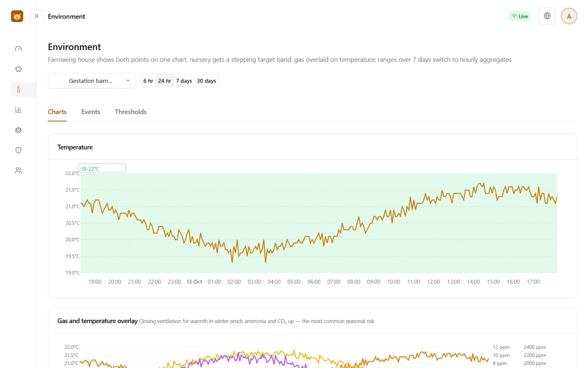Expand the sidebar with the arrow button

36,16
